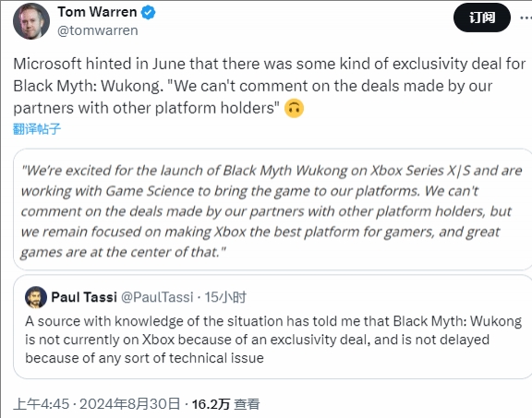532x418 pixels.
Task: Click the upside-down face emoji
Action: pyautogui.click(x=294, y=109)
